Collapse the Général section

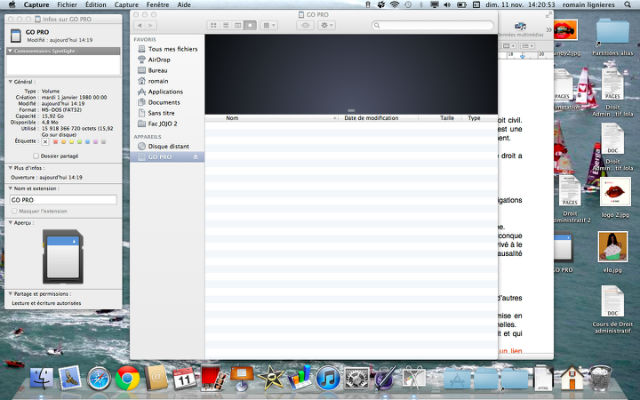10,82
